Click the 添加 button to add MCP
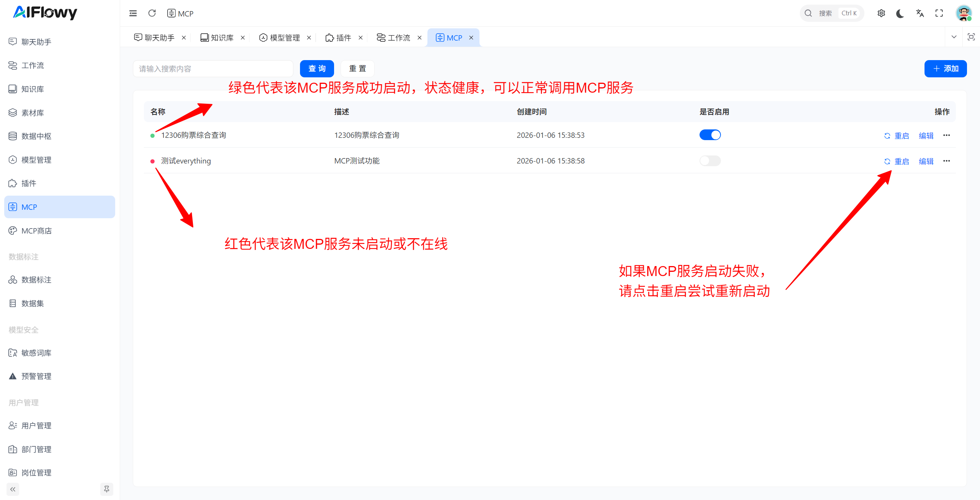 click(x=946, y=69)
